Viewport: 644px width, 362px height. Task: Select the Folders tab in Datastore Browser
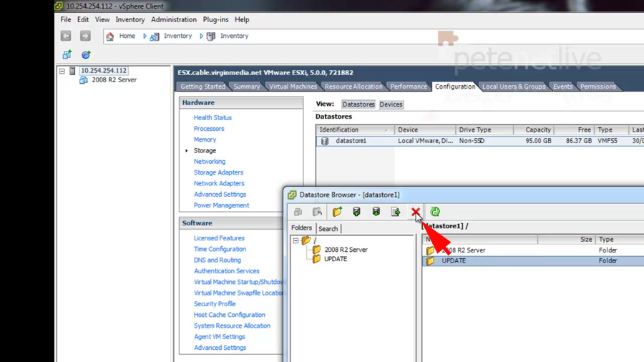(x=301, y=228)
